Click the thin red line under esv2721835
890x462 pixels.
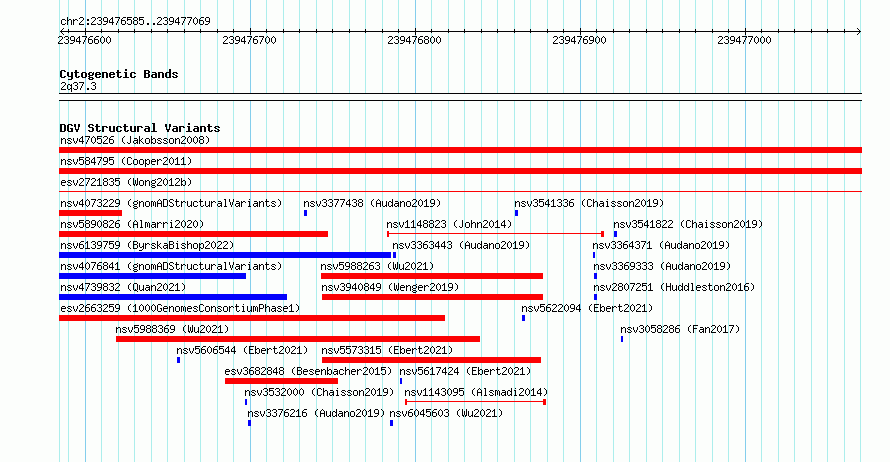460,192
